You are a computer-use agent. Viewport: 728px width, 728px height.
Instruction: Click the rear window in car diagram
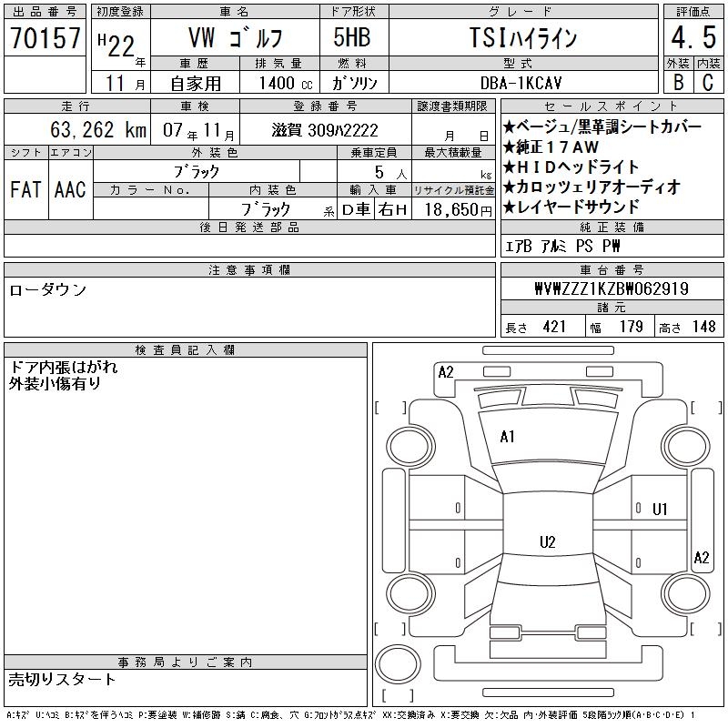pyautogui.click(x=549, y=569)
